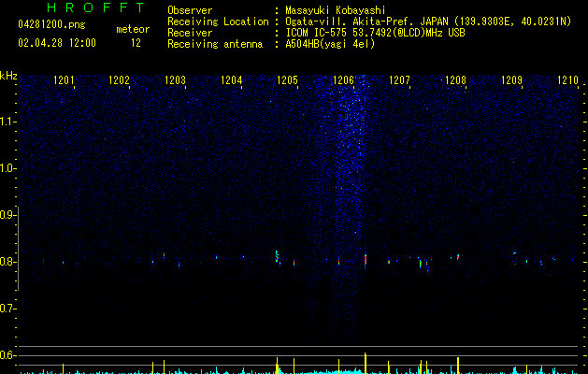
Task: Click the 1.1 kHz axis label
Action: click(7, 122)
